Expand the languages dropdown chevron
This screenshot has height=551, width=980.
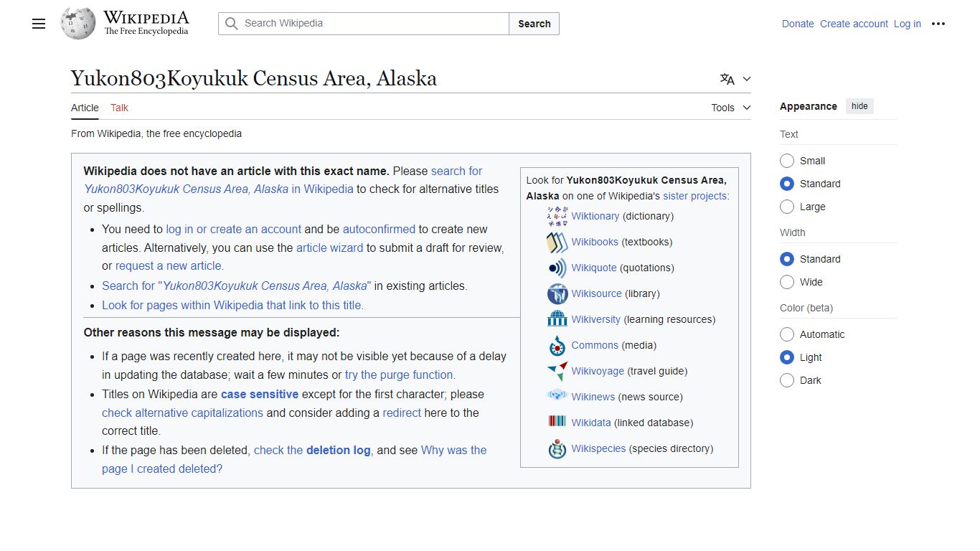(747, 79)
